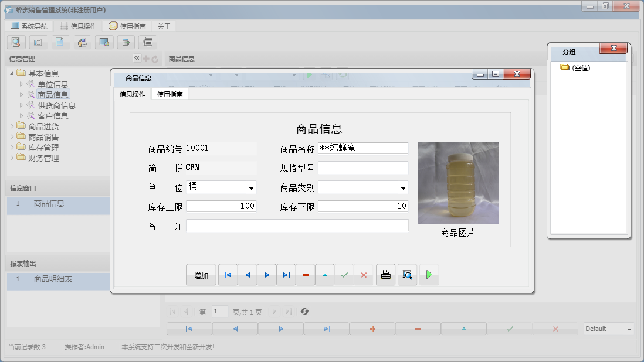
Task: Open the 商品类别 dropdown
Action: pyautogui.click(x=403, y=187)
